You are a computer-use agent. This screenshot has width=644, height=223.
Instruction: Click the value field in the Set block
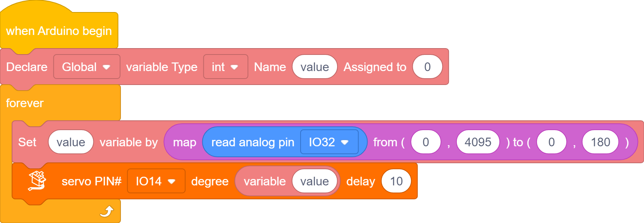coord(71,142)
